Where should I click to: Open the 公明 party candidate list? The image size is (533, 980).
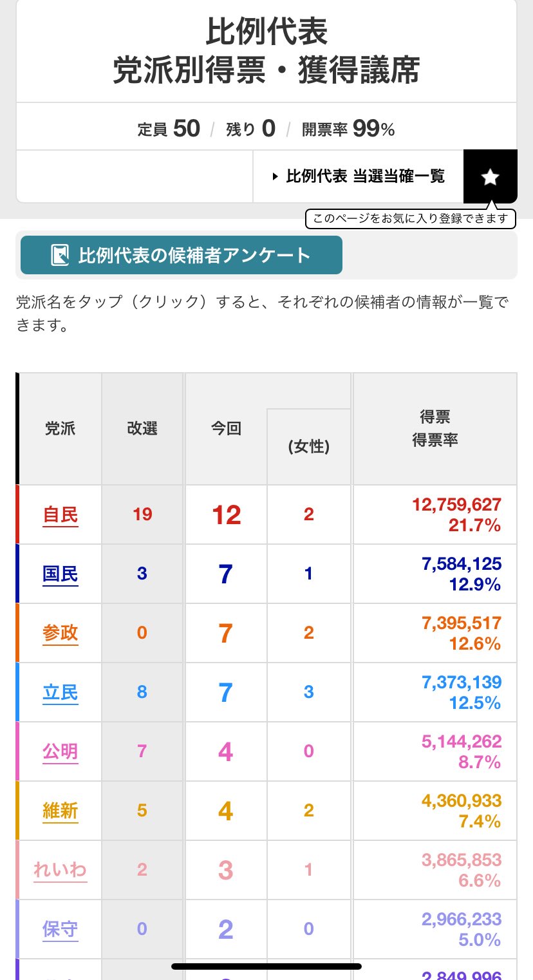pos(61,751)
